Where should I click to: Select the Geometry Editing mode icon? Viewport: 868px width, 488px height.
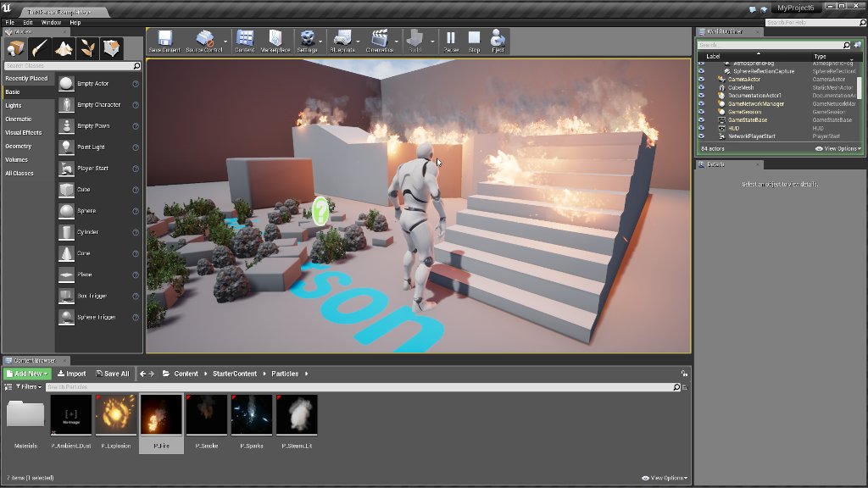pyautogui.click(x=111, y=48)
